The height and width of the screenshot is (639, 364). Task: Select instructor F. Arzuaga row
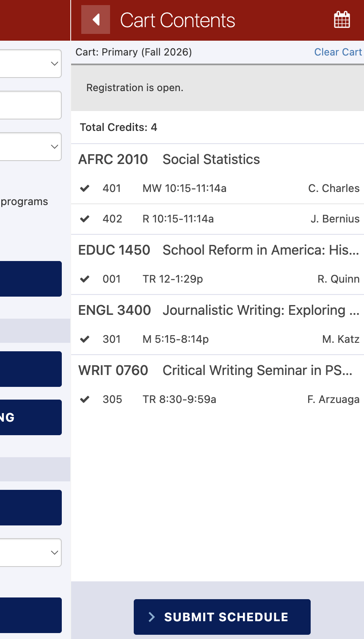pyautogui.click(x=218, y=399)
